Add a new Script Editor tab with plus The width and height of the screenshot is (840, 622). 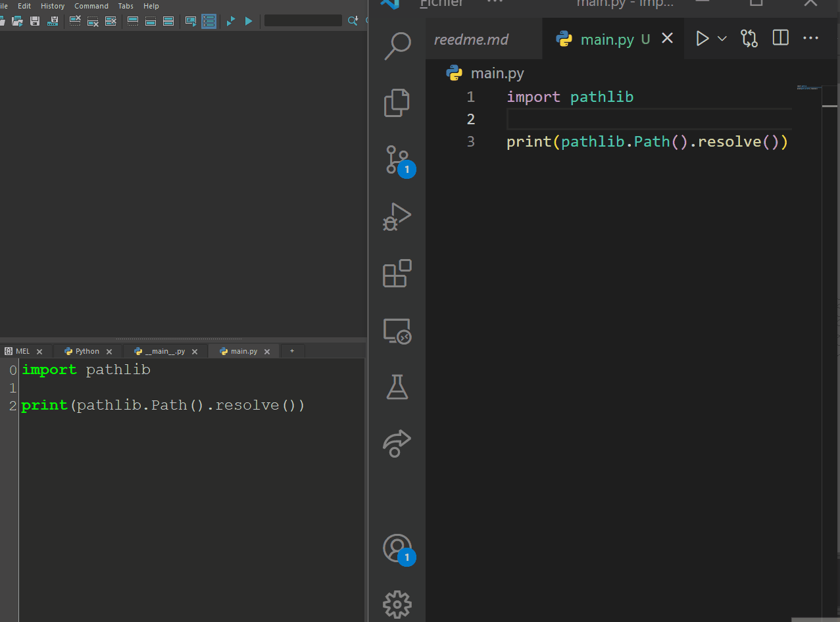(x=292, y=351)
